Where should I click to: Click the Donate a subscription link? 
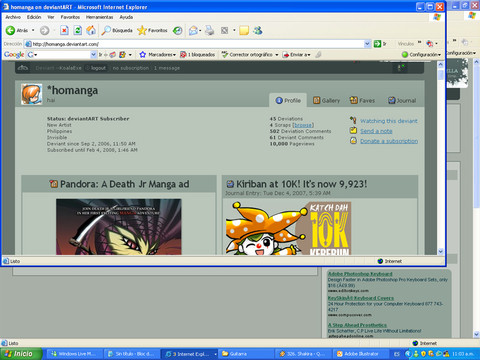389,141
